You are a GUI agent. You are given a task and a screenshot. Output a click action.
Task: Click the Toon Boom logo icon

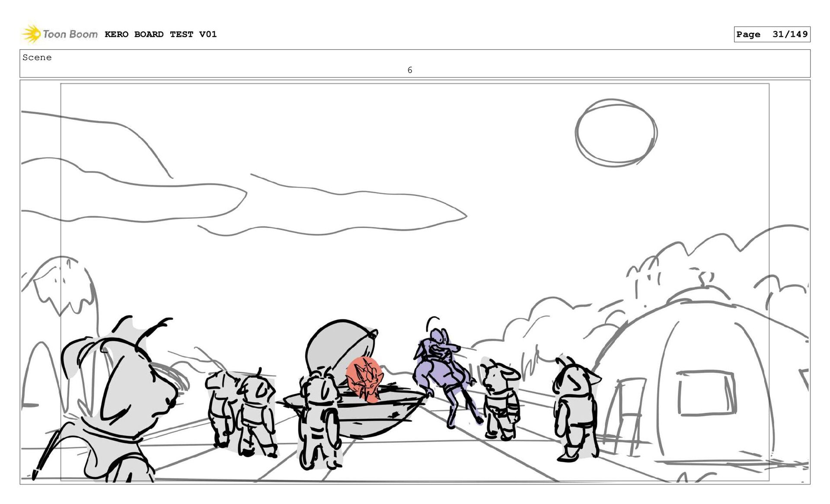(x=31, y=34)
